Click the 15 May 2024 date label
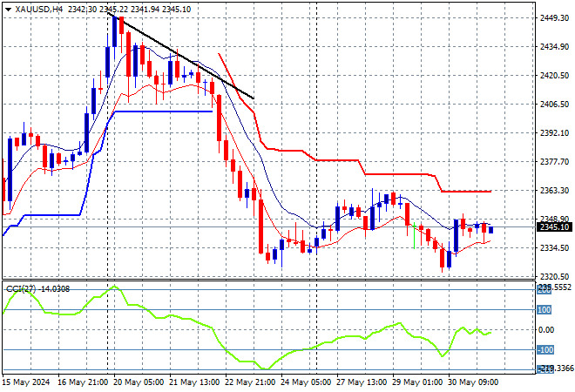Image resolution: width=575 pixels, height=392 pixels. pyautogui.click(x=27, y=382)
